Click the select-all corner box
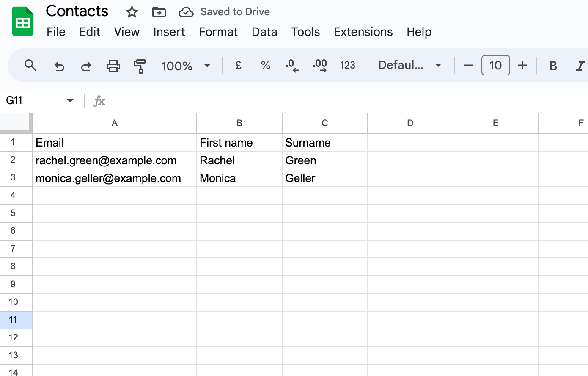588x376 pixels. click(x=16, y=123)
